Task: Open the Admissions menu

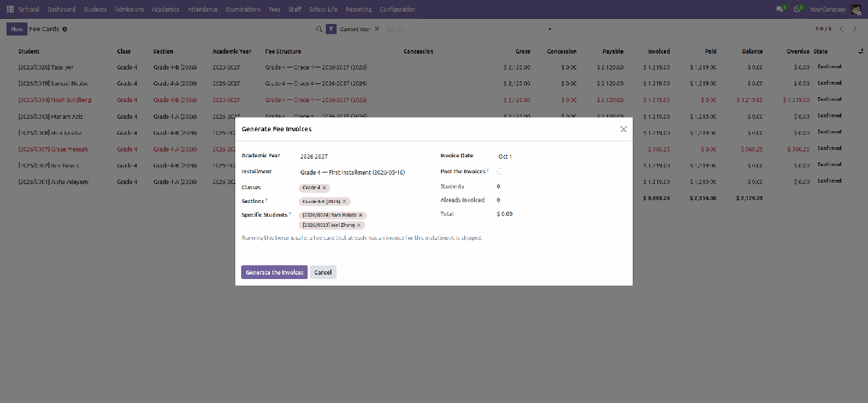Action: point(129,9)
